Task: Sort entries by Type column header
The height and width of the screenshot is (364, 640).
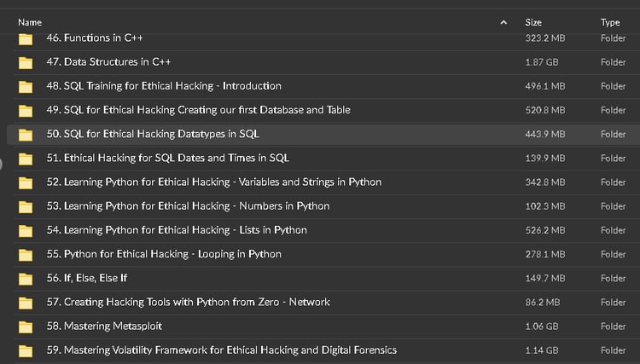Action: click(610, 22)
